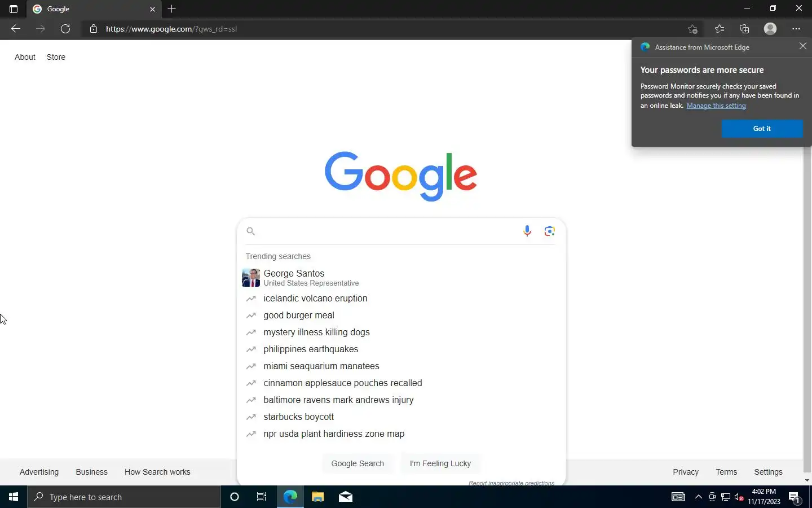The width and height of the screenshot is (812, 508).
Task: Open Edge Settings and more menu
Action: pyautogui.click(x=796, y=29)
